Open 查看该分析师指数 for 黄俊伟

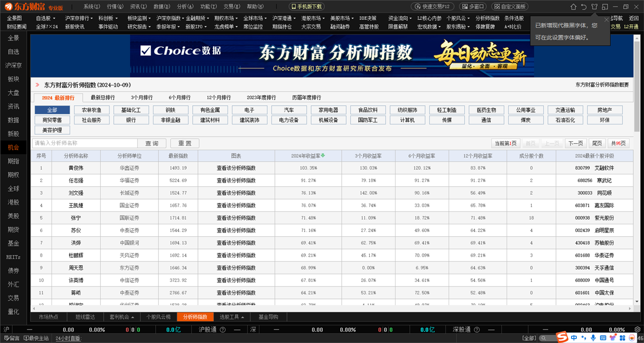(236, 167)
